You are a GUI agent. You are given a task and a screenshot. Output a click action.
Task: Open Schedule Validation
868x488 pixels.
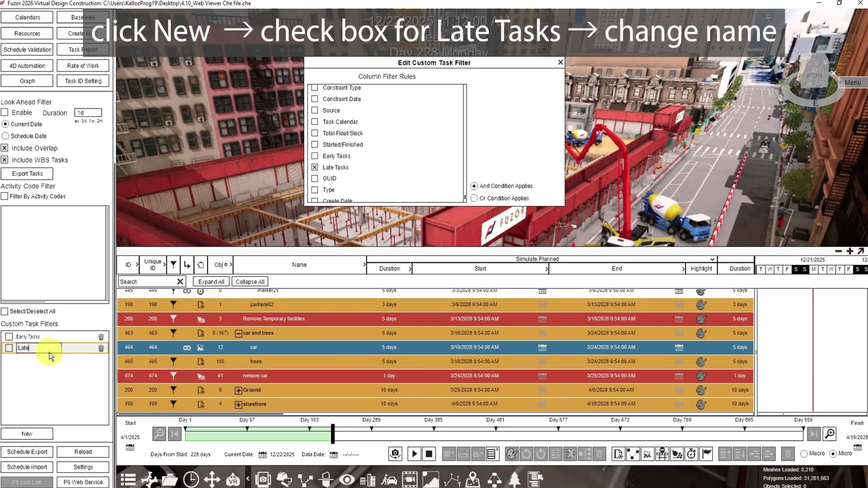27,50
